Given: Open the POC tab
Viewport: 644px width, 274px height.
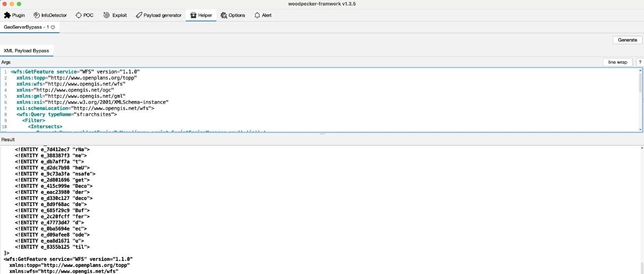Looking at the screenshot, I should (x=85, y=15).
